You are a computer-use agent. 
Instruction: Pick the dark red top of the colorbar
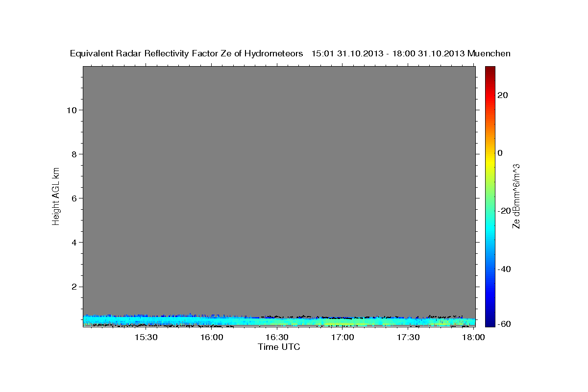490,70
